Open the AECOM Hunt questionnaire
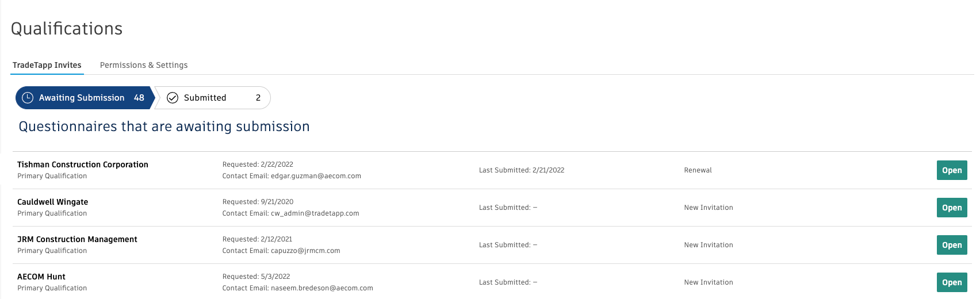This screenshot has width=980, height=299. click(x=951, y=282)
